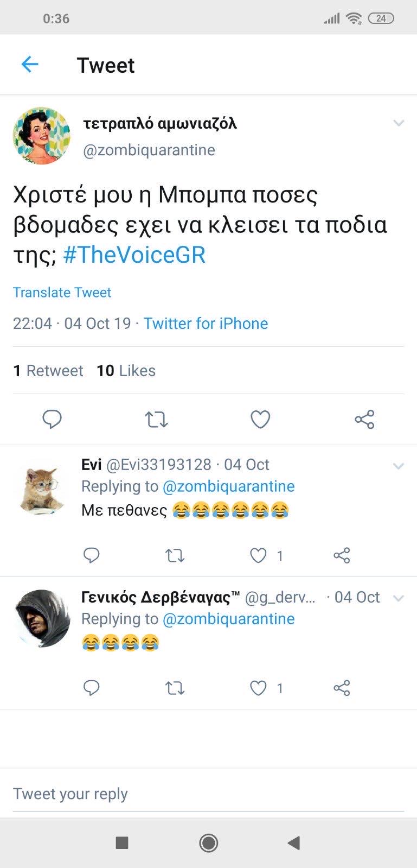This screenshot has height=868, width=417.
Task: View the 1 Retweet list
Action: (x=48, y=371)
